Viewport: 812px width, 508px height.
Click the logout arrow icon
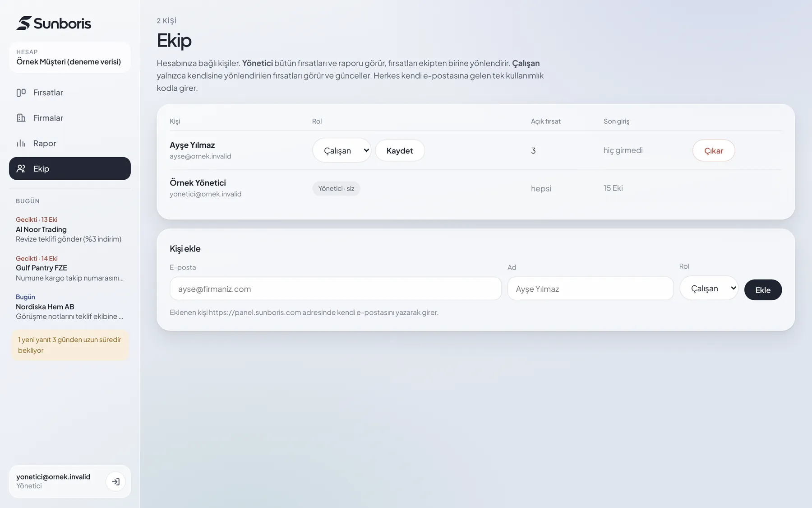click(x=115, y=482)
